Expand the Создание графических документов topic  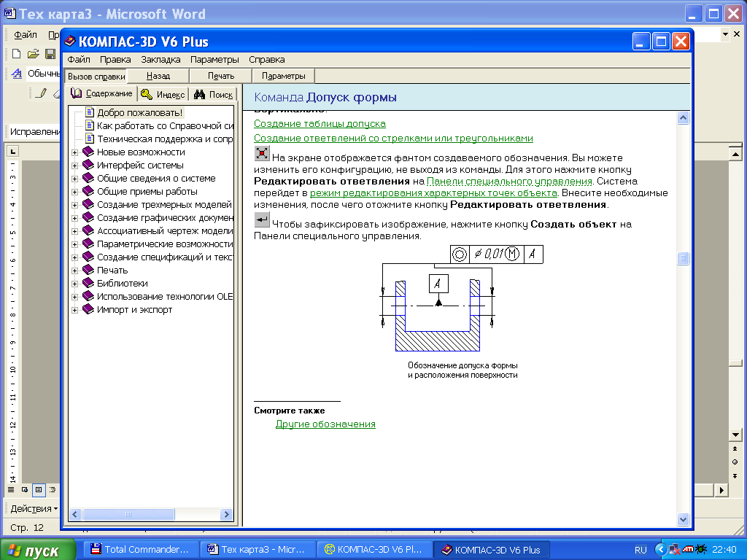coord(75,218)
